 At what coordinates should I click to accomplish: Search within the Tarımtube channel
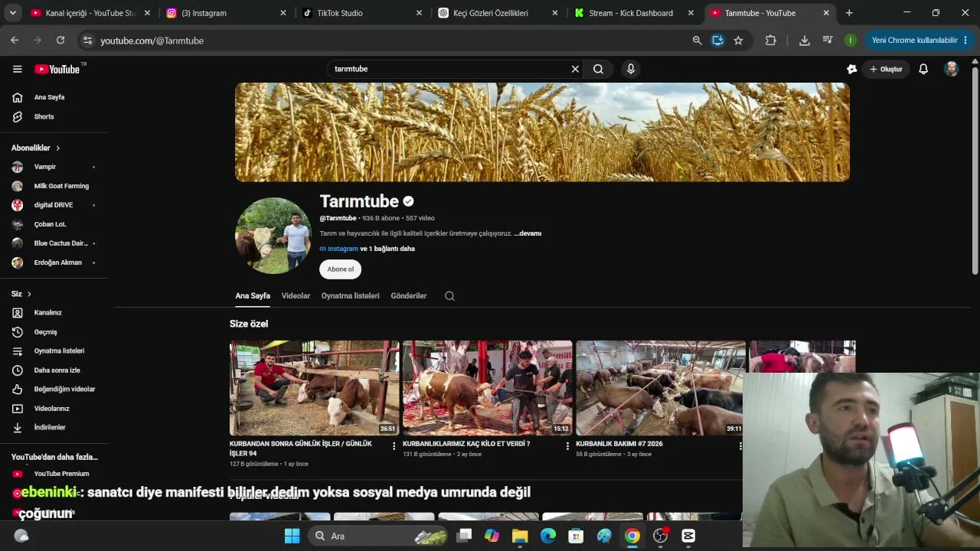(x=449, y=296)
